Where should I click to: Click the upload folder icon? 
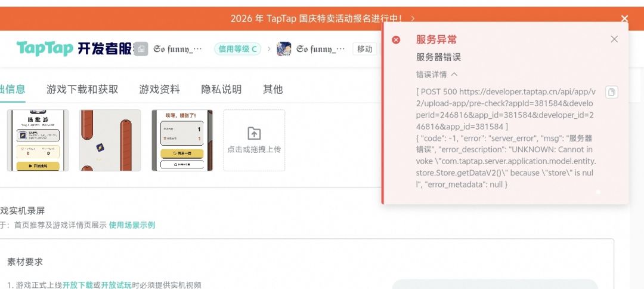254,133
